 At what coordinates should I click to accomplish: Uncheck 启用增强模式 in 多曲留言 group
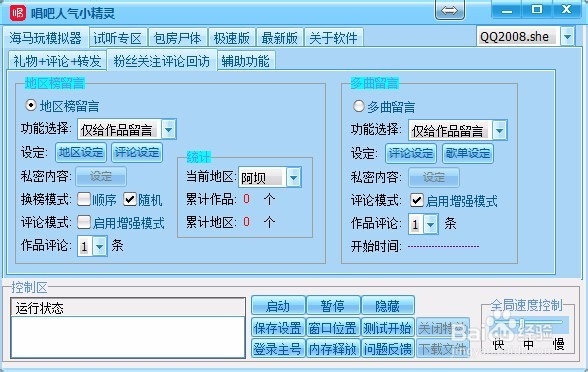click(417, 200)
